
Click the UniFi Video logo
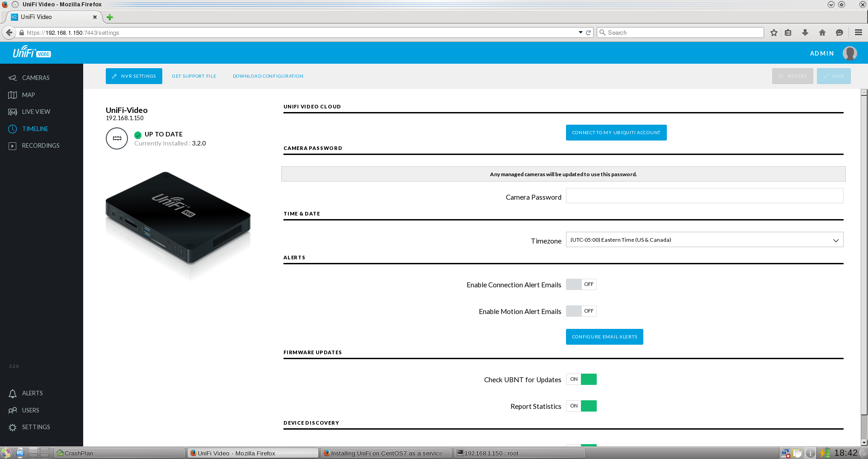tap(32, 52)
